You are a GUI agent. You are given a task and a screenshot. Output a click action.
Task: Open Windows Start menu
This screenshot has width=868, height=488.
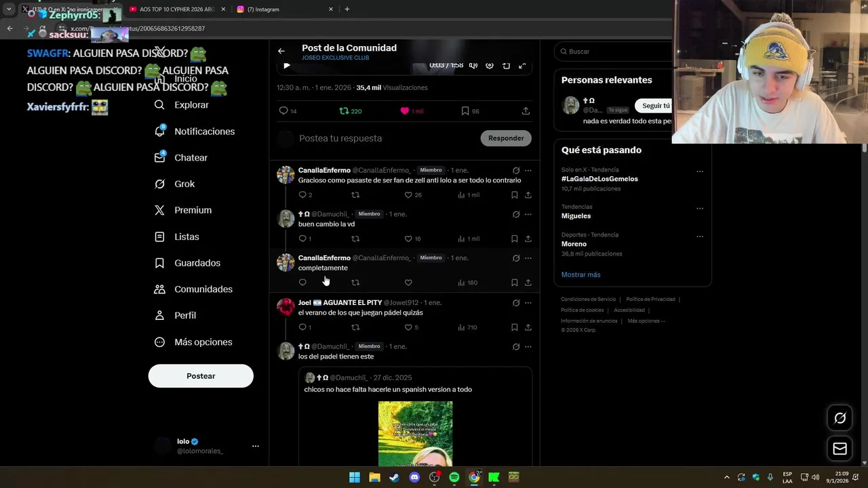tap(354, 477)
